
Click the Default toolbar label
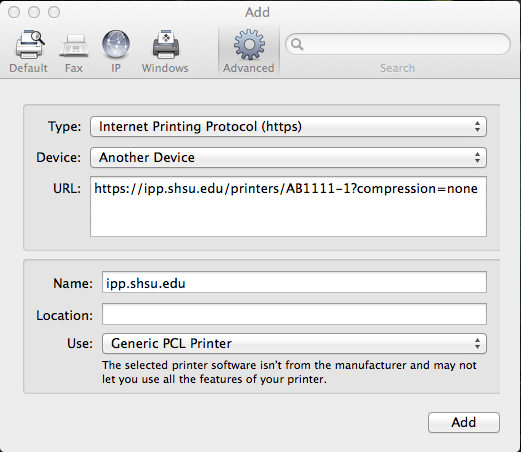pyautogui.click(x=28, y=68)
